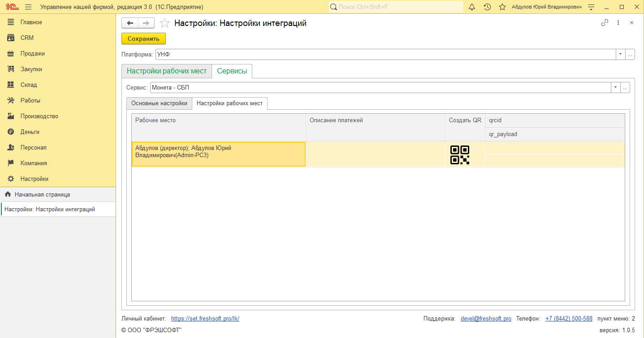Viewport: 644px width, 338px height.
Task: Open the Деньги section
Action: [30, 132]
